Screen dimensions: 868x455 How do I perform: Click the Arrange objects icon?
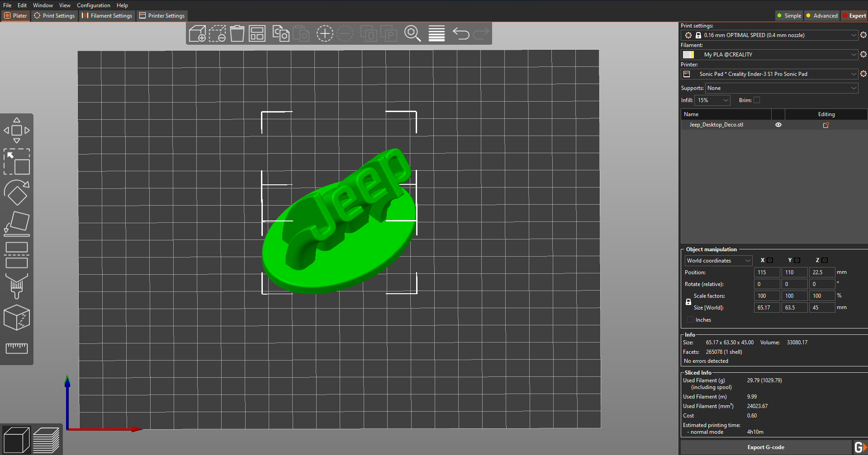click(257, 34)
